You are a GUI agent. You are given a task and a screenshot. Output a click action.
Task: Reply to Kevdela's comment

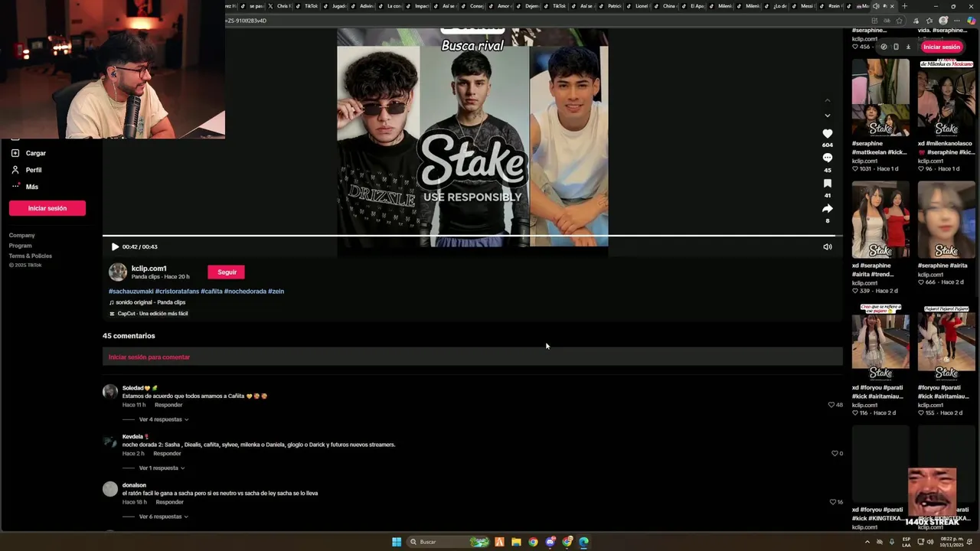(167, 454)
